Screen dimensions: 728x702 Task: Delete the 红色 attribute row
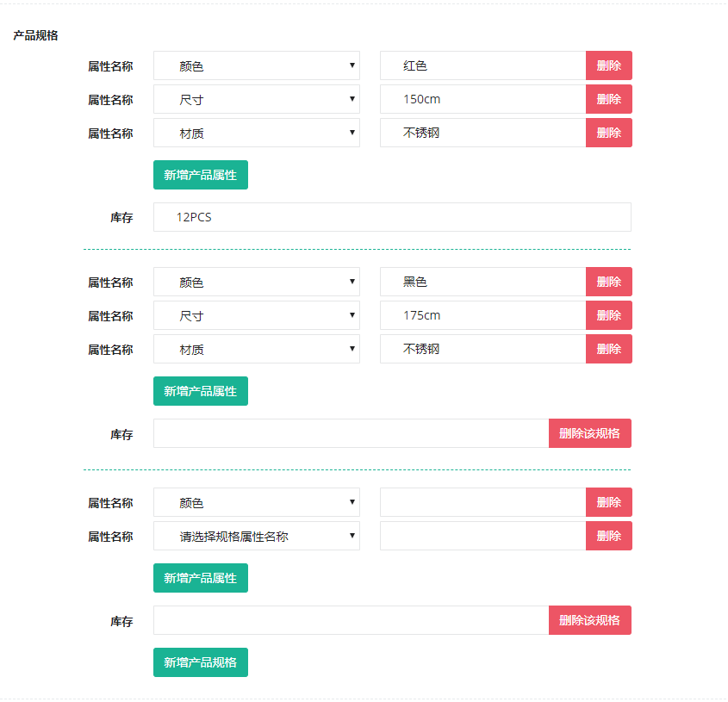coord(609,65)
